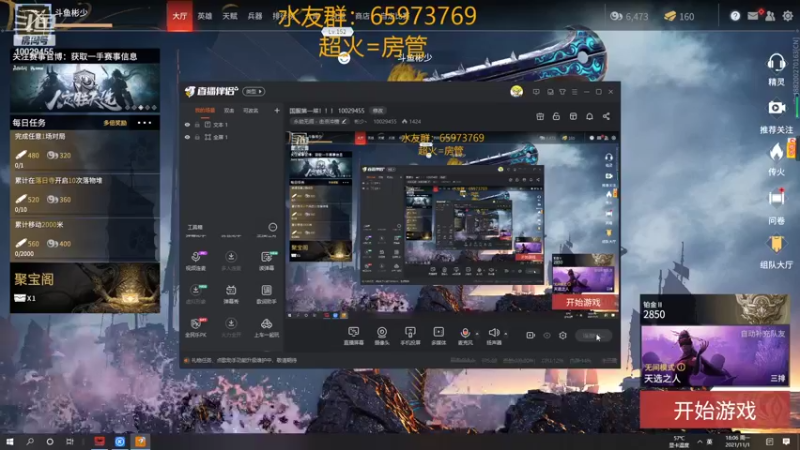This screenshot has width=800, height=450.
Task: Open the game help question mark icon
Action: point(735,16)
